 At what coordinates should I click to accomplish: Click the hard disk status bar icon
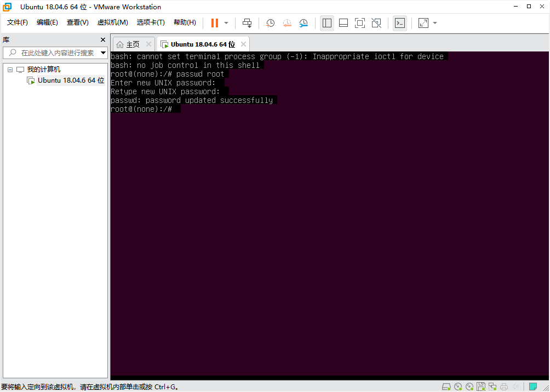(x=446, y=387)
